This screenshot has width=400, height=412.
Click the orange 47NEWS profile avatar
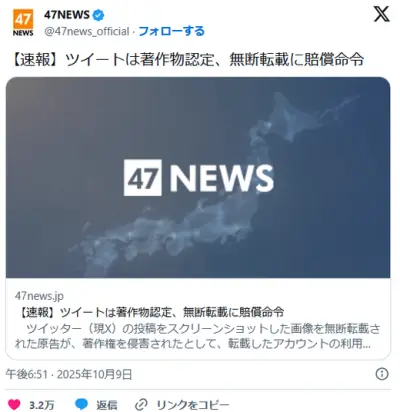pyautogui.click(x=23, y=23)
